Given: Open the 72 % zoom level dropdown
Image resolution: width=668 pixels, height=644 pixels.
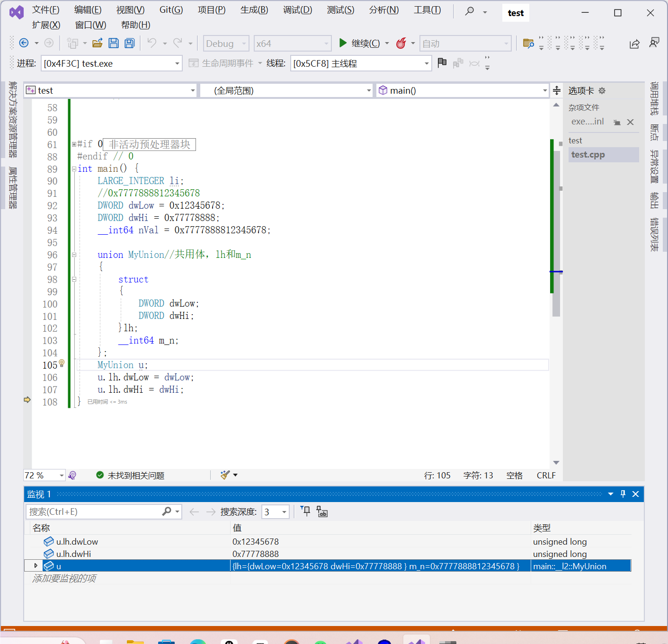Looking at the screenshot, I should click(x=62, y=475).
